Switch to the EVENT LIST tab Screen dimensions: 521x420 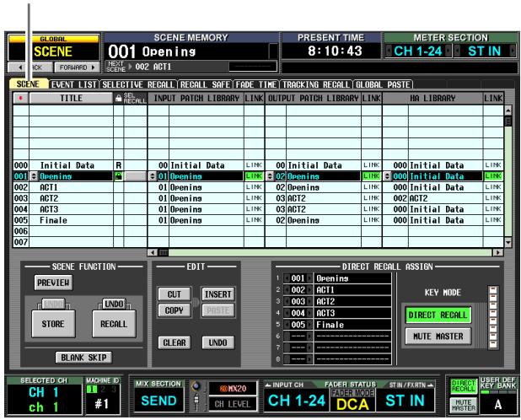[74, 84]
